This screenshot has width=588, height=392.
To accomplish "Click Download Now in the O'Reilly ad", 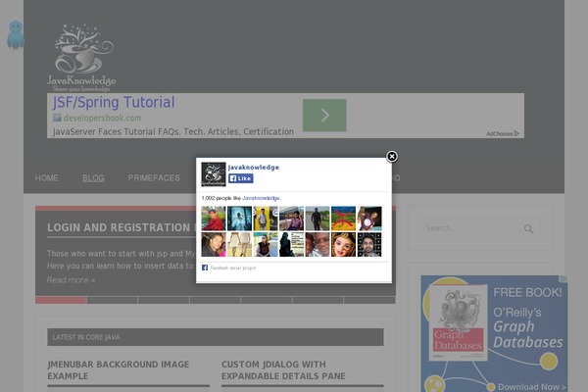I will 531,387.
